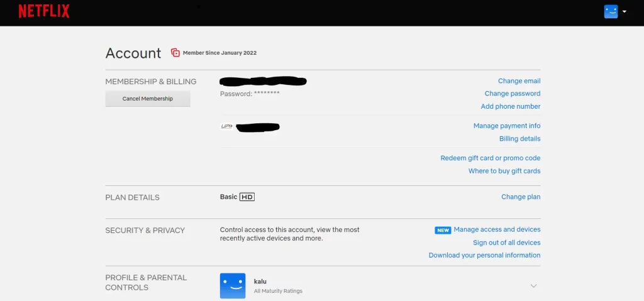View Billing details

(x=520, y=139)
